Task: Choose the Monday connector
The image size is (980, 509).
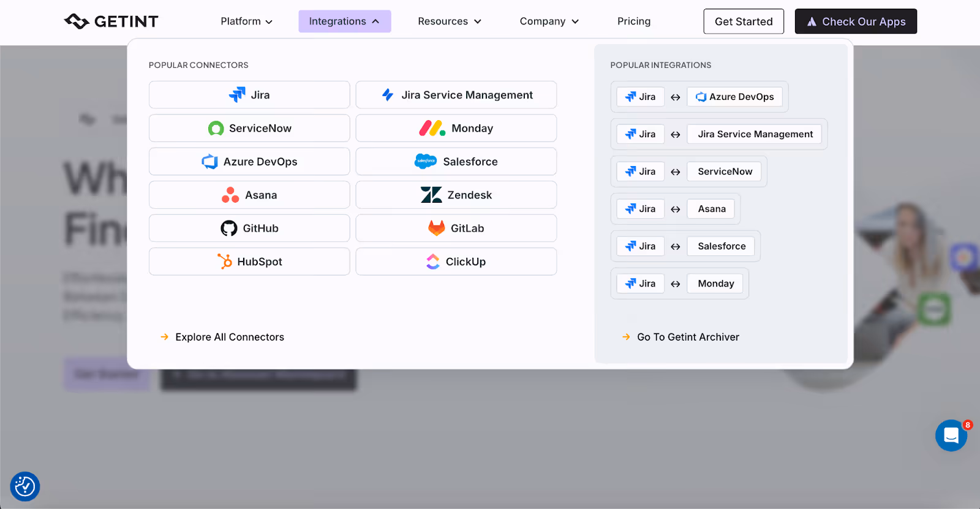Action: pyautogui.click(x=456, y=128)
